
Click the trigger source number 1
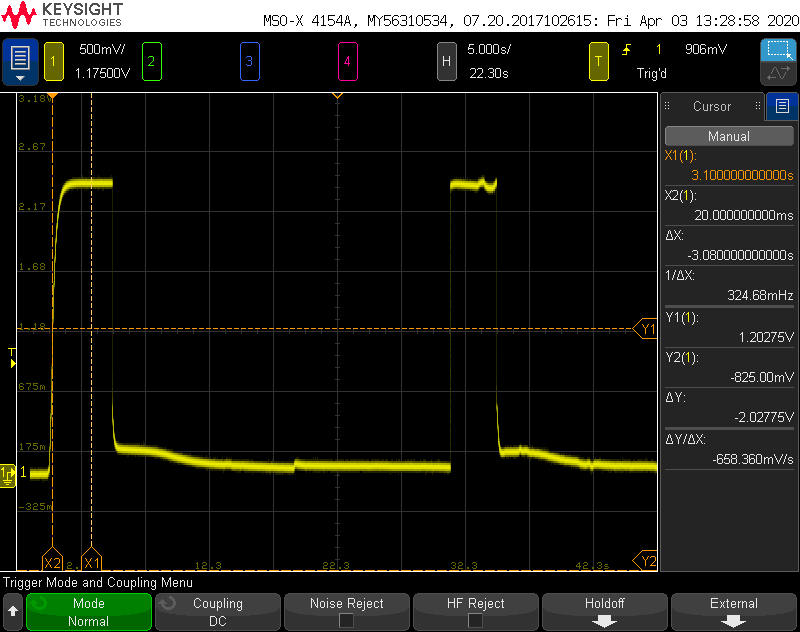[659, 49]
